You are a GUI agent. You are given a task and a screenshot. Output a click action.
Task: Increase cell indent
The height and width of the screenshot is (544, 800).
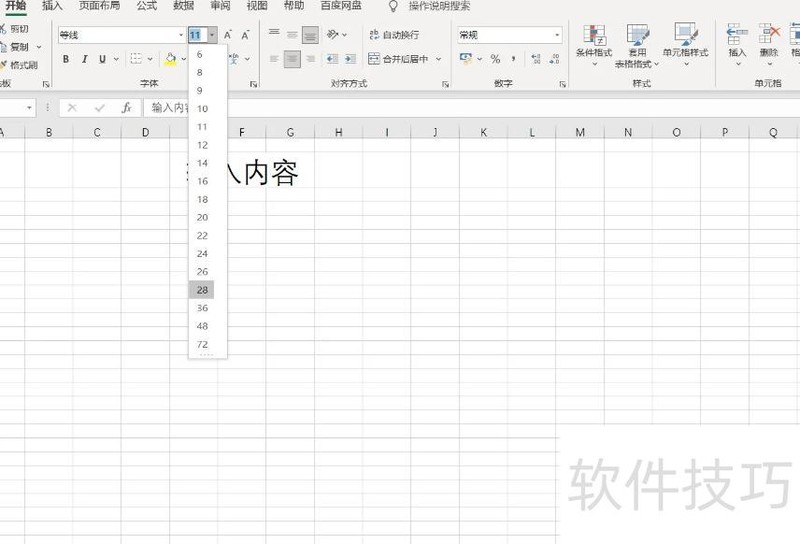pos(350,59)
